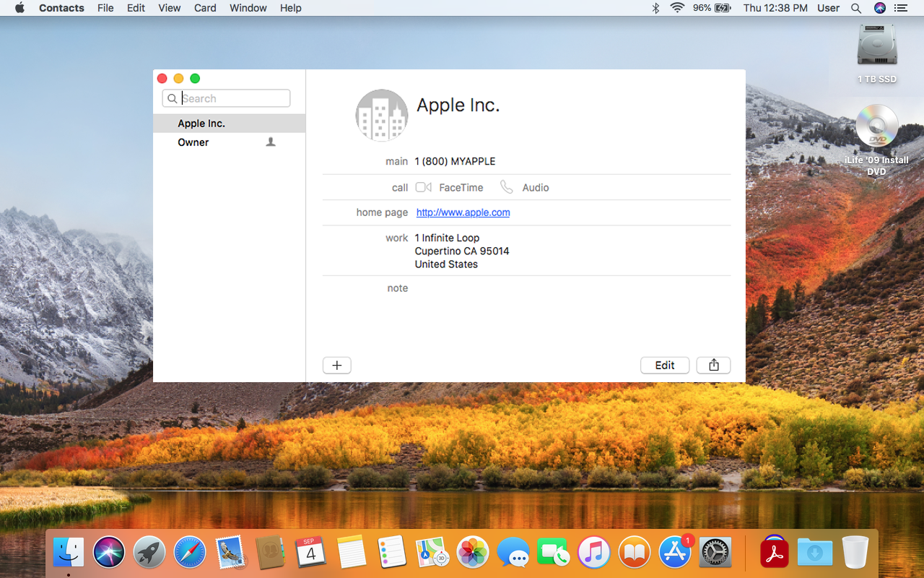Click the battery 96% indicator
This screenshot has height=578, width=924.
click(712, 8)
